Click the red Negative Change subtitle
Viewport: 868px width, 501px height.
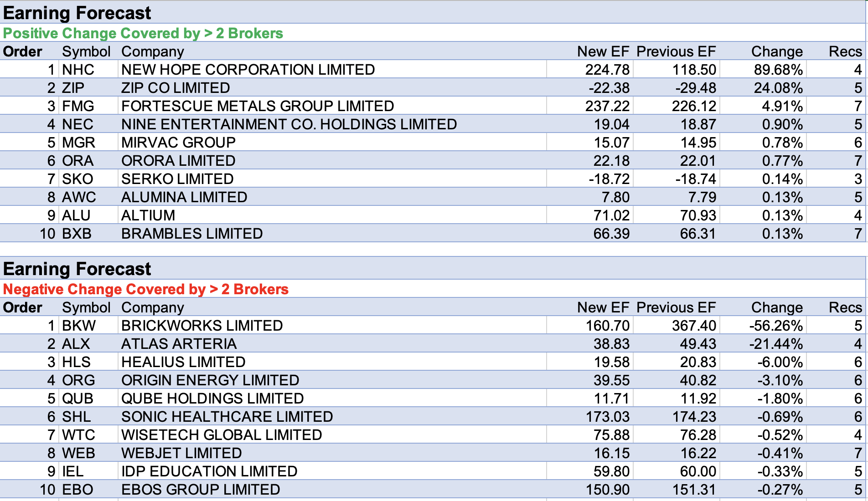tap(146, 289)
